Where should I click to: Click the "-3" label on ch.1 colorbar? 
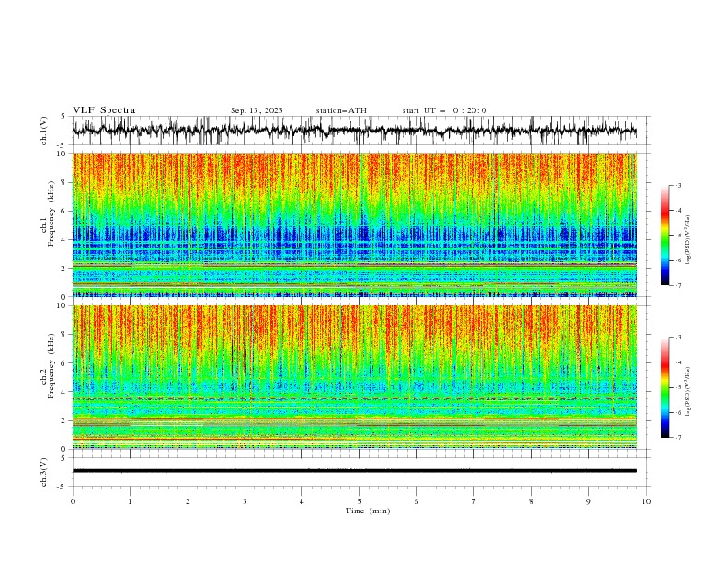click(678, 185)
